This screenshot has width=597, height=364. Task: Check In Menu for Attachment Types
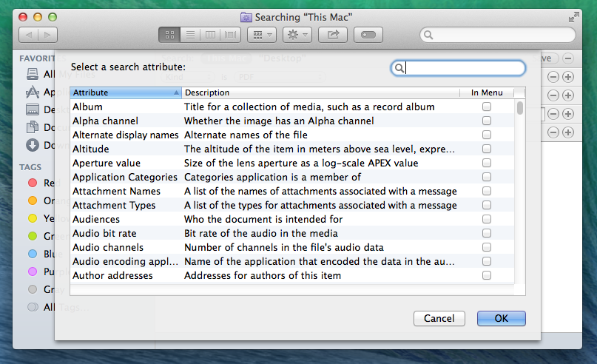(487, 205)
